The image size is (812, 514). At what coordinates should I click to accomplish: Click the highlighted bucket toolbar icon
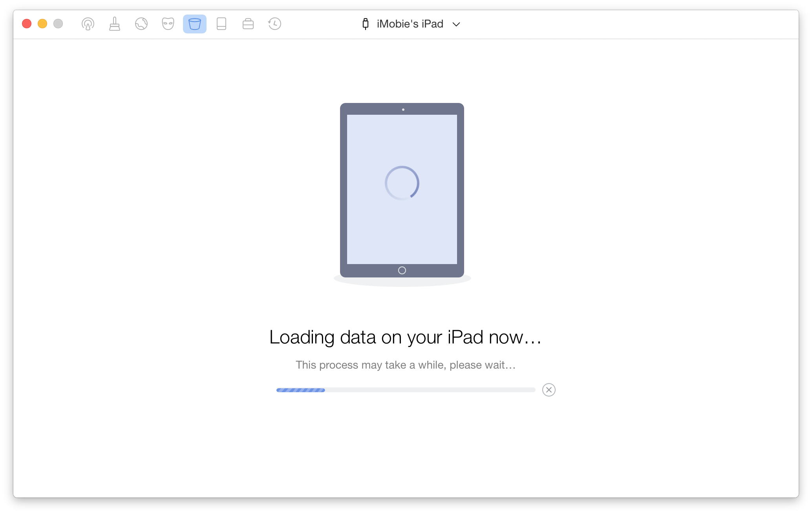click(x=195, y=24)
